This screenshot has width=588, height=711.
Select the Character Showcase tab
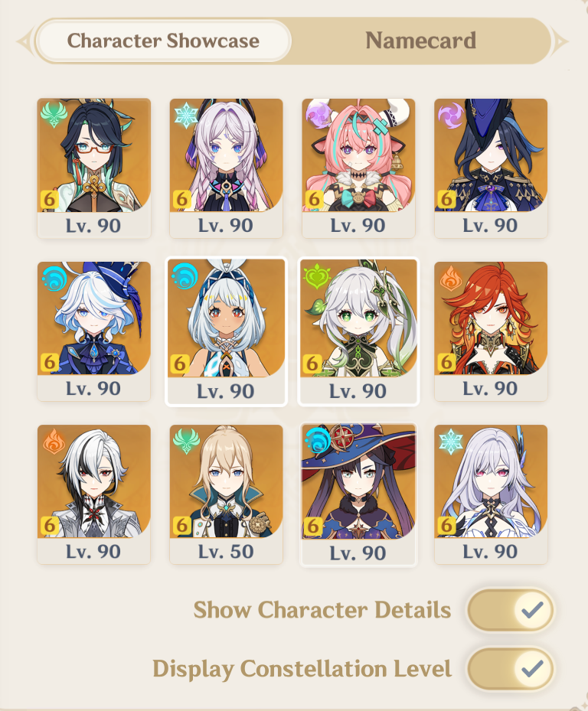[x=163, y=41]
